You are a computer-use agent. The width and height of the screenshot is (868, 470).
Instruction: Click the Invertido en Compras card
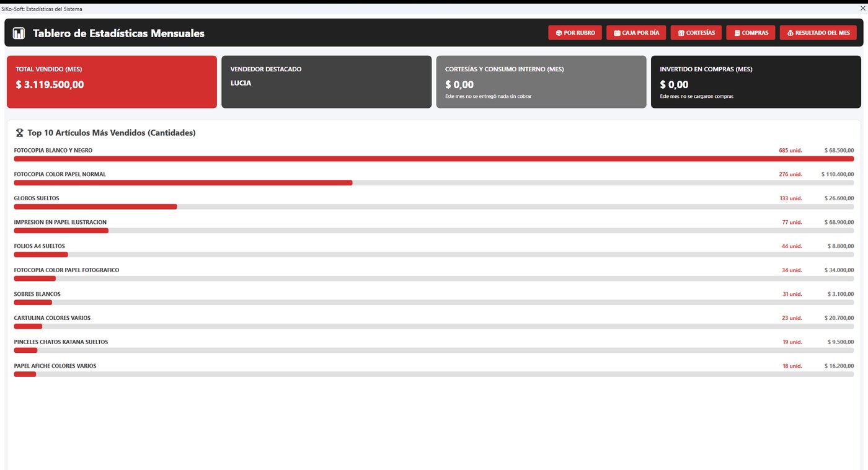[756, 82]
